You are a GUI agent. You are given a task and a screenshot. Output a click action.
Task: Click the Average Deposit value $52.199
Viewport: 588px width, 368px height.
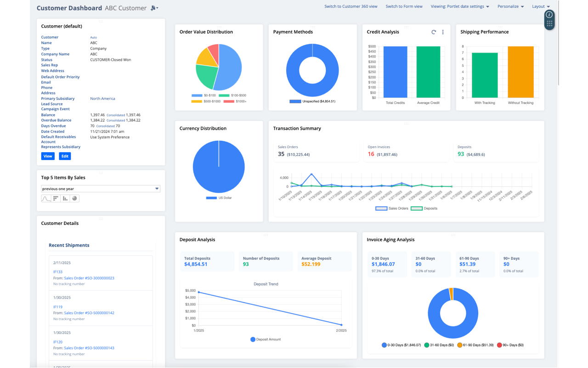(x=311, y=264)
